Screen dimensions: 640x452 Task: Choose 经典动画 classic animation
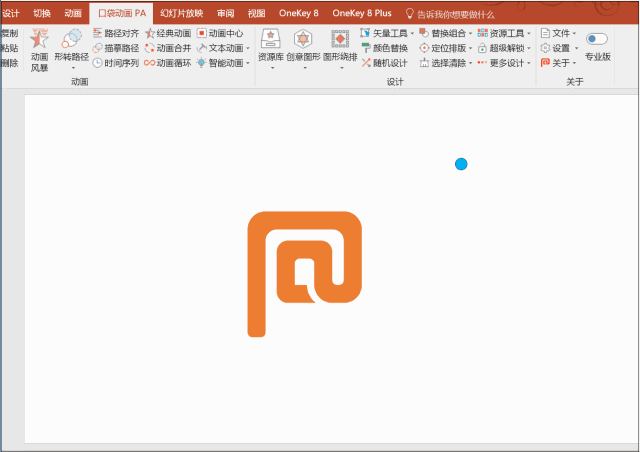point(168,33)
